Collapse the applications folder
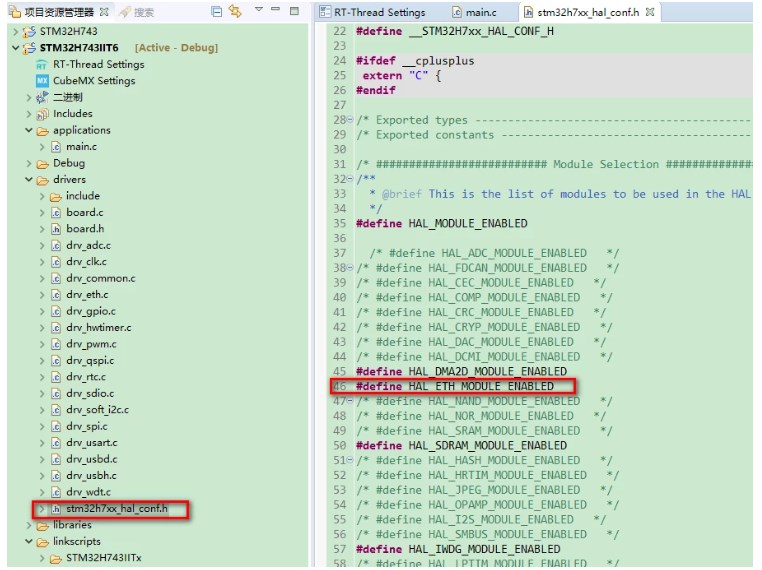 [x=29, y=130]
